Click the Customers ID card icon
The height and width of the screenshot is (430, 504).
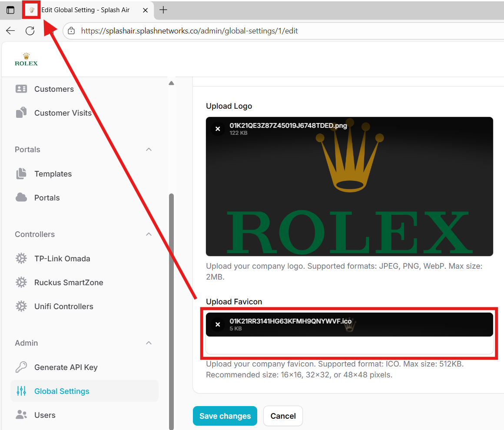pos(21,89)
